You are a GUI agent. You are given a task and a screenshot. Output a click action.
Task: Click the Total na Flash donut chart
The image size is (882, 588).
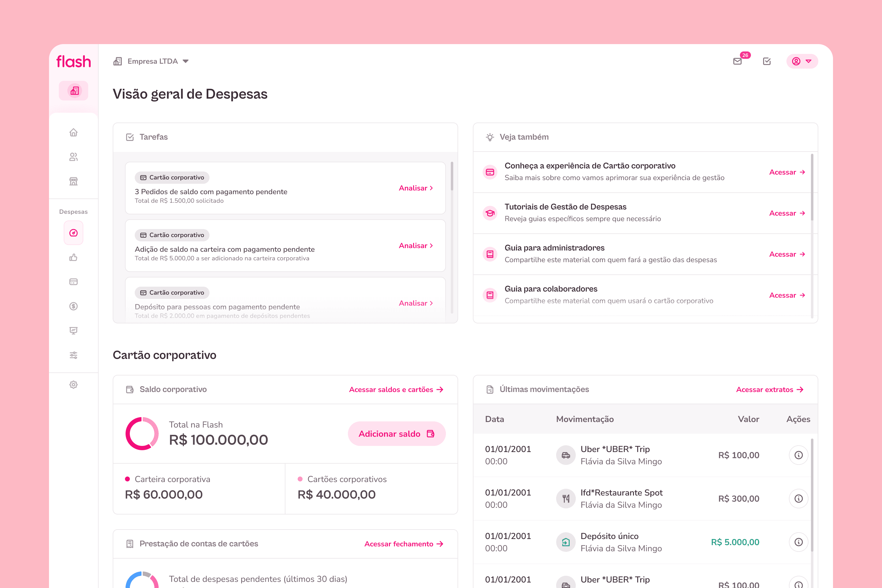tap(142, 434)
